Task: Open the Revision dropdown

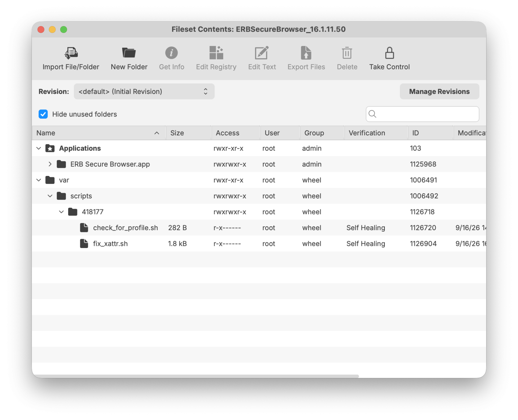Action: [x=144, y=92]
